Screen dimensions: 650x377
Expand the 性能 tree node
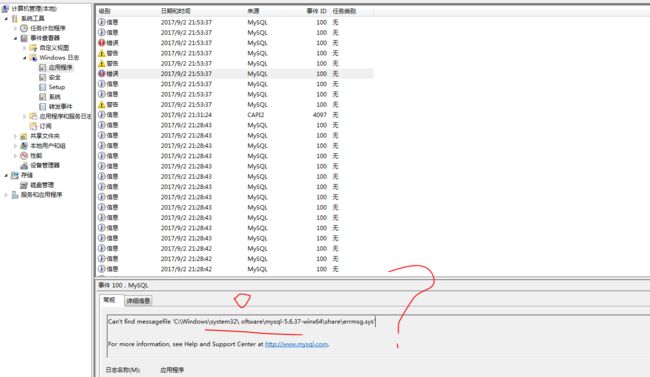tap(15, 156)
